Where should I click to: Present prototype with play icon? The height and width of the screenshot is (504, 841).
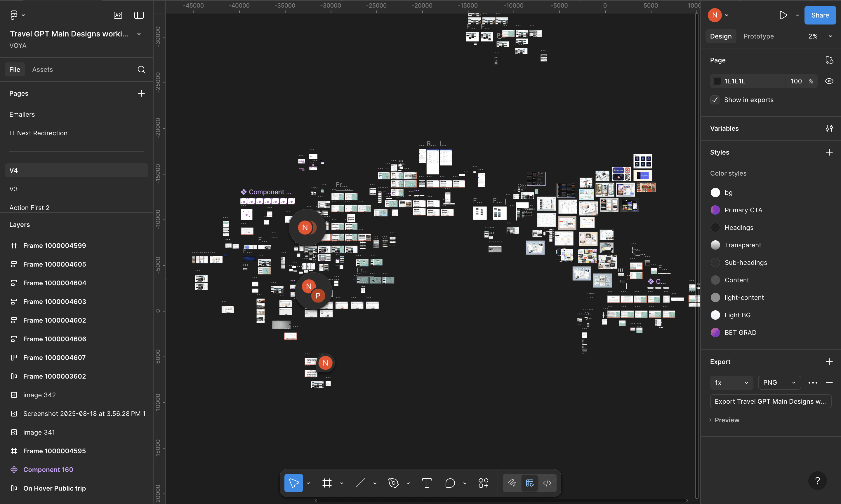(x=783, y=15)
